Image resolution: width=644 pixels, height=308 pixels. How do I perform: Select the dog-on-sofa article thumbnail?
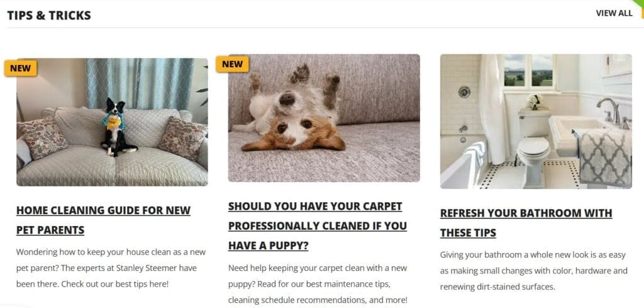[112, 122]
